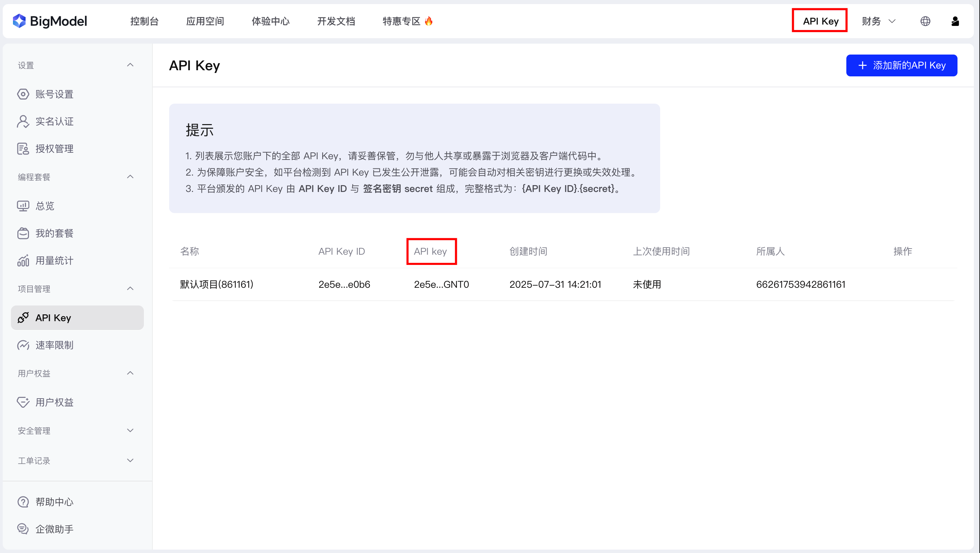The height and width of the screenshot is (553, 980).
Task: Expand the 安全管理 section
Action: coord(130,430)
